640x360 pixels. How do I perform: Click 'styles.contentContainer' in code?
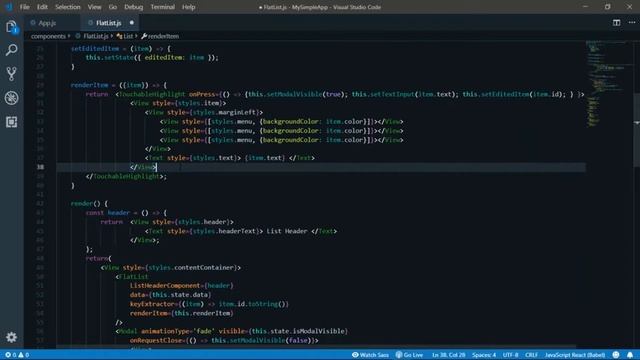click(x=191, y=267)
